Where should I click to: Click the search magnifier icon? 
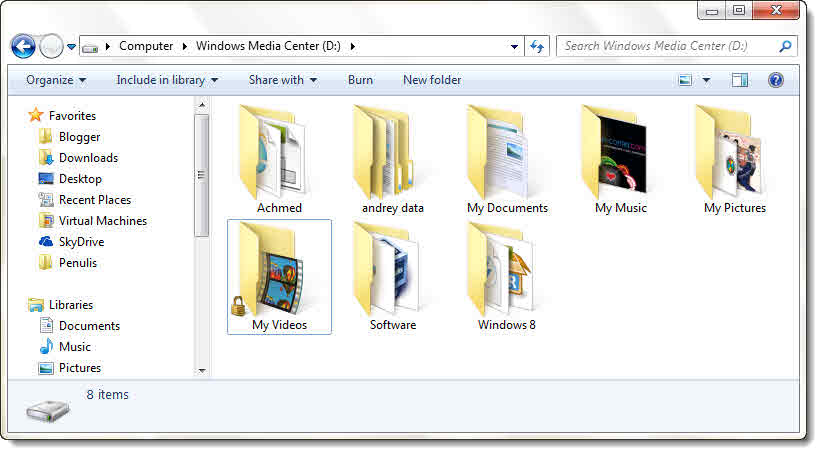click(x=785, y=46)
